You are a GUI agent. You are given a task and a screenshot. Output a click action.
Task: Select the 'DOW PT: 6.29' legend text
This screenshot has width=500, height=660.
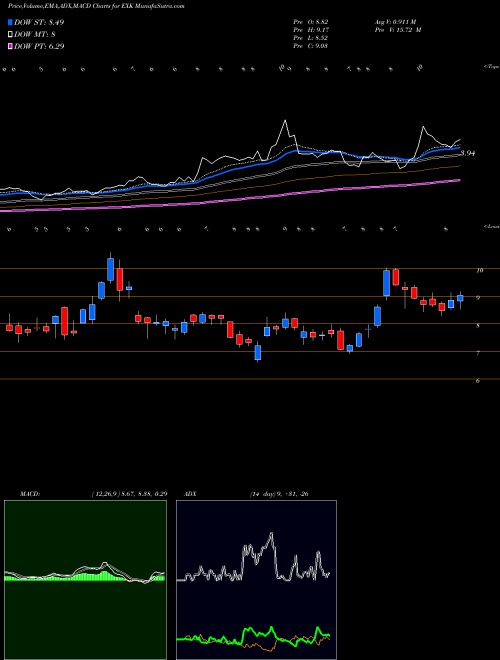39,46
